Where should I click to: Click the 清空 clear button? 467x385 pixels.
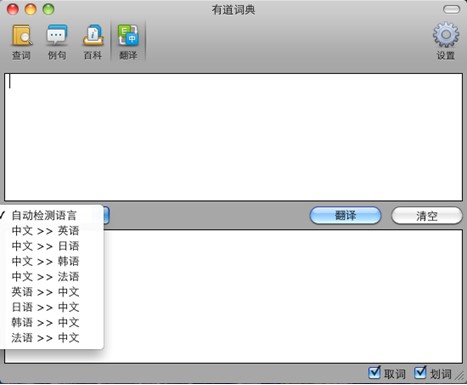pos(427,216)
